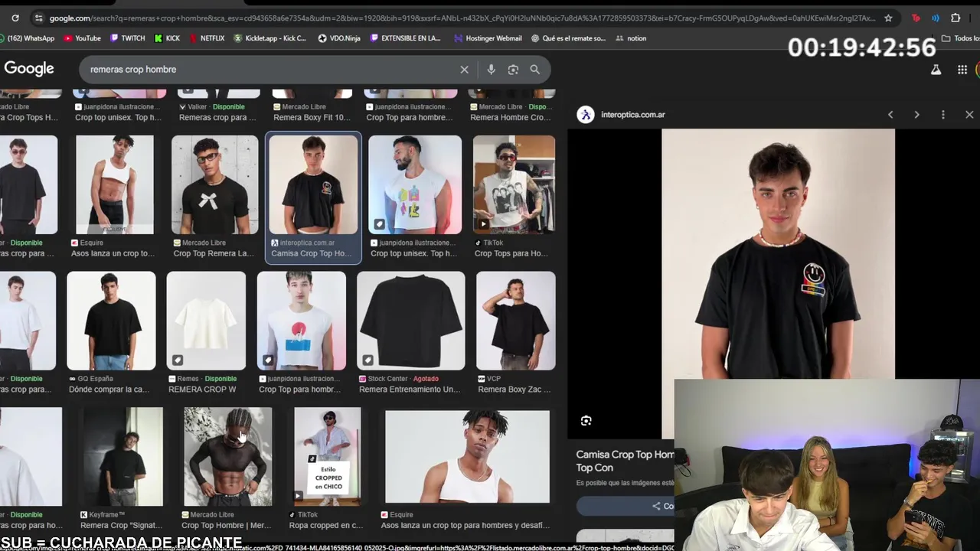Screen dimensions: 980x551
Task: Select Stock Center 'Remera Entrenamiento Un...' thumbnail
Action: [x=410, y=321]
